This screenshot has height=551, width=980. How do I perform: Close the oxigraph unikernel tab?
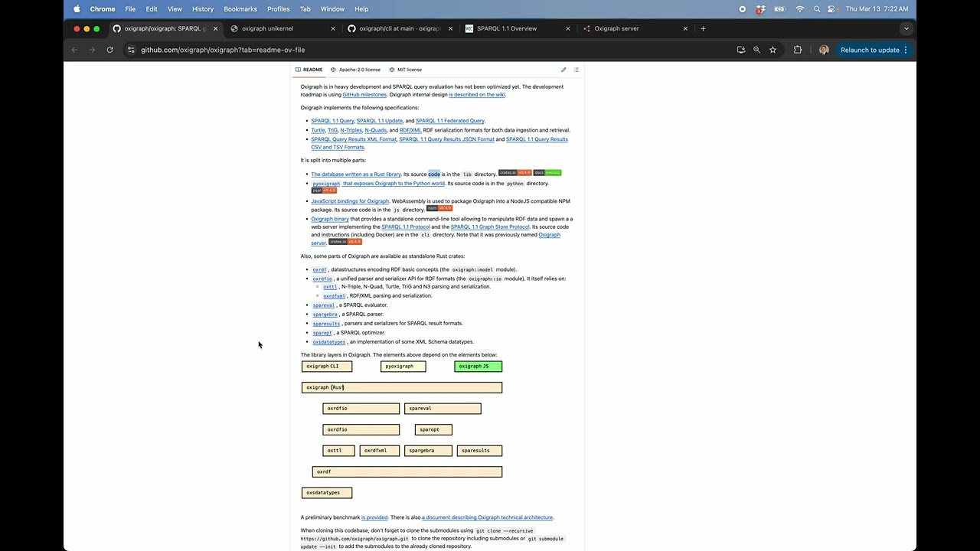(x=332, y=28)
